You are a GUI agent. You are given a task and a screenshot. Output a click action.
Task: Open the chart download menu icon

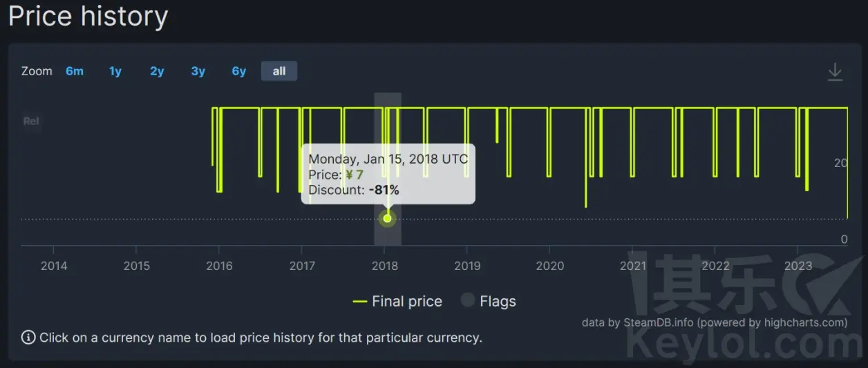835,72
